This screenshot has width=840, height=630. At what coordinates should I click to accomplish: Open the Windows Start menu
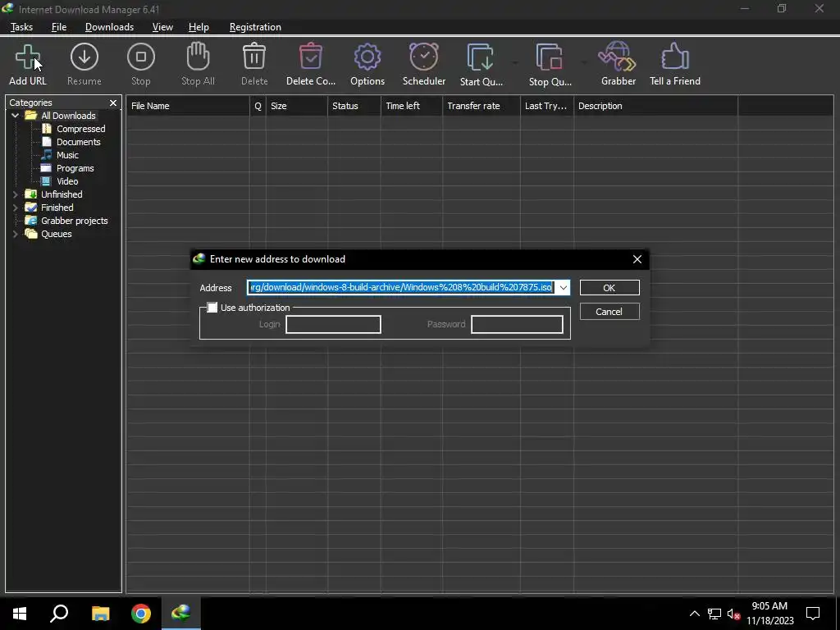click(20, 614)
